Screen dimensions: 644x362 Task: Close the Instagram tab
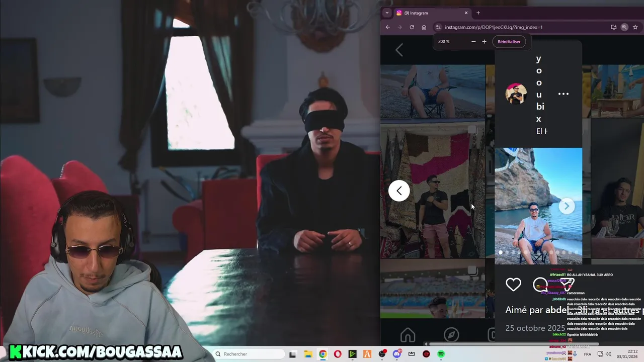[x=466, y=13]
